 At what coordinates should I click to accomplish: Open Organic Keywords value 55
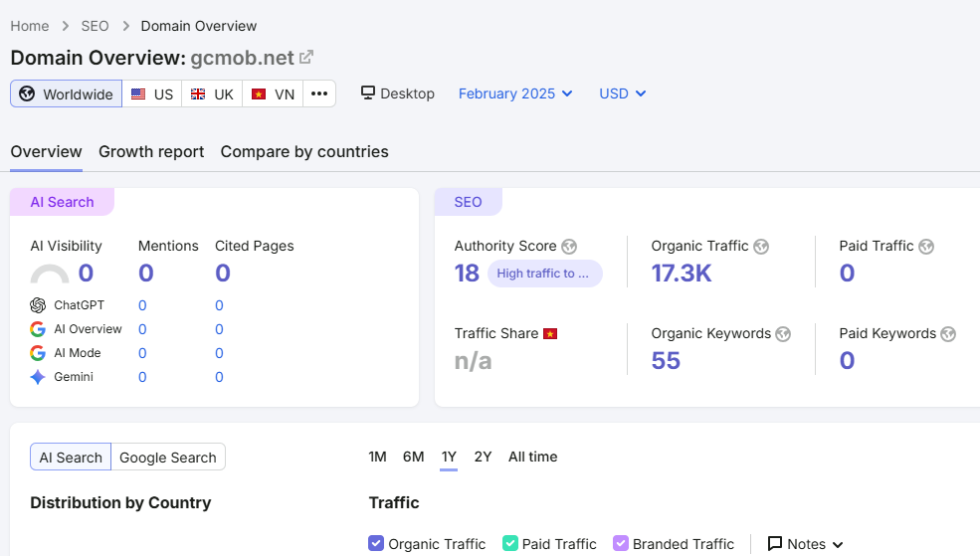(666, 360)
